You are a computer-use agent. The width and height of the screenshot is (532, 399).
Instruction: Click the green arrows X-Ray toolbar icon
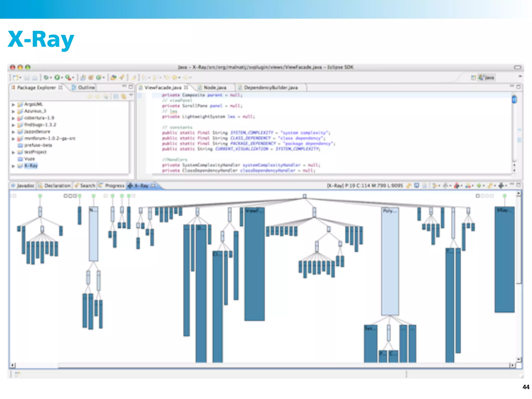(x=479, y=185)
